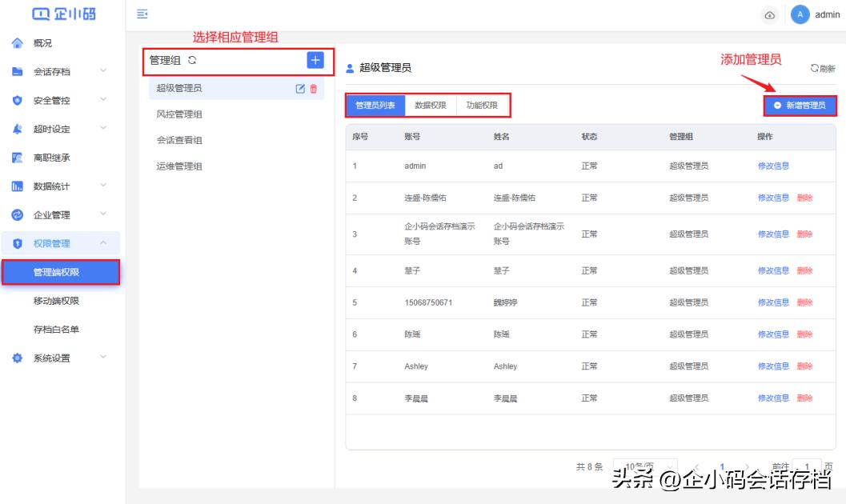Click the blue + icon to add a management group
The width and height of the screenshot is (846, 504).
(x=316, y=61)
